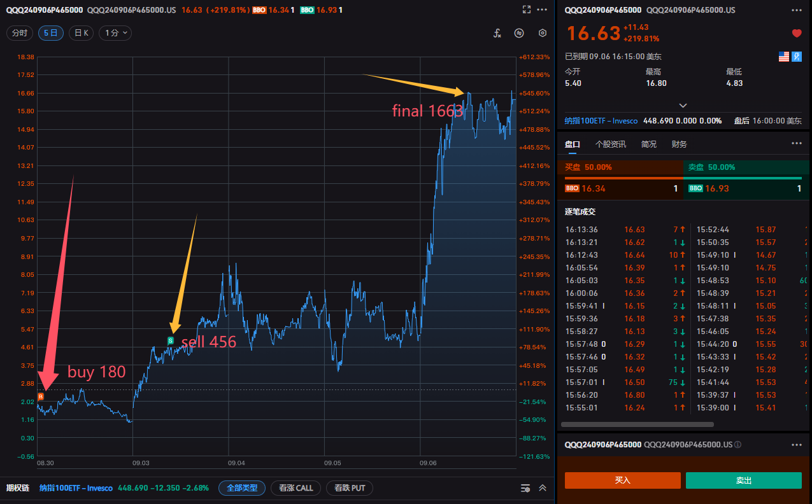
Task: Click the orange buy marker on chart
Action: (41, 396)
